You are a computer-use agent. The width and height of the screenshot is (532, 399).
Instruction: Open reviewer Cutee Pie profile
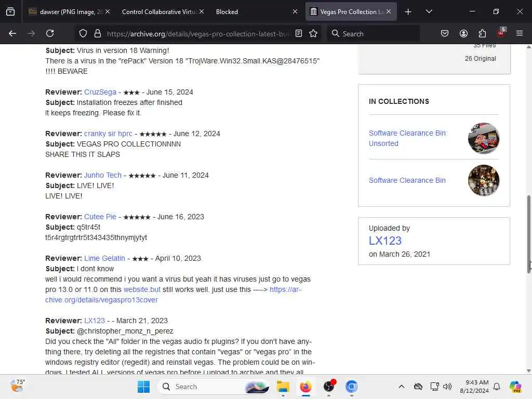(x=100, y=217)
